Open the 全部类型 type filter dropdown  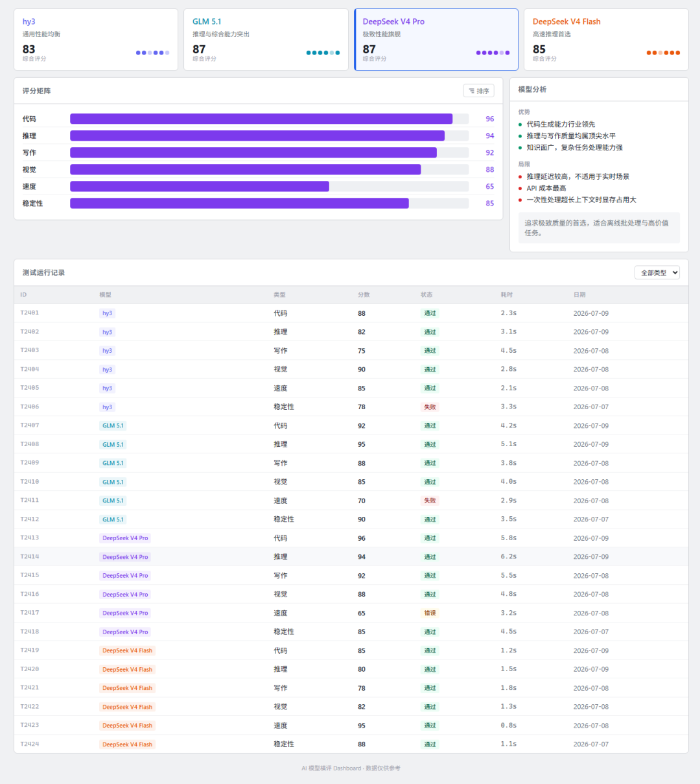click(x=657, y=272)
